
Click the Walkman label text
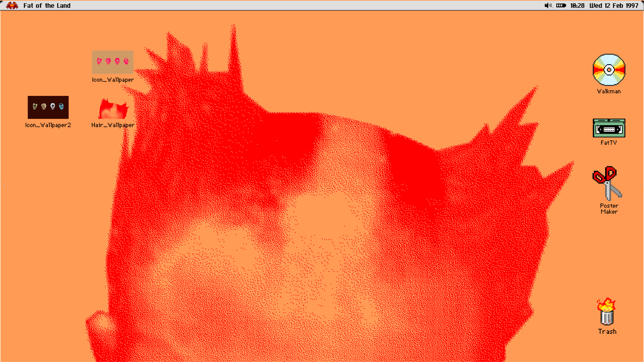click(x=608, y=91)
